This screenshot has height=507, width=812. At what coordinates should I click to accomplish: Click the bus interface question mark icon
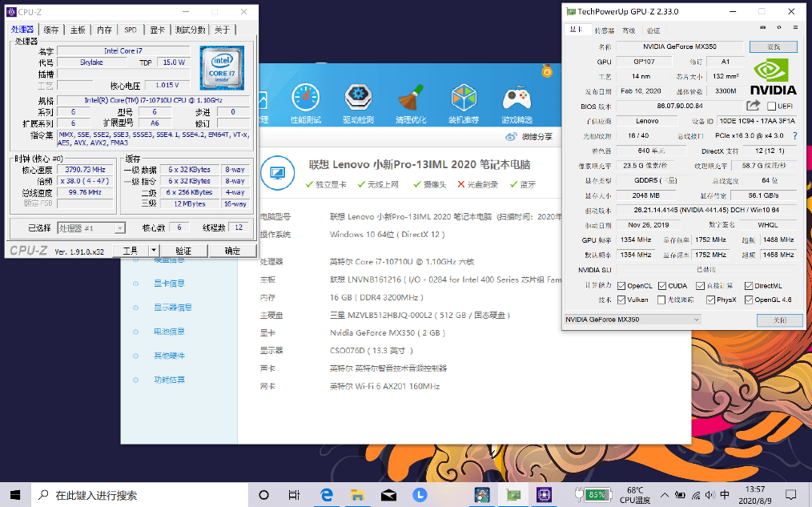[x=794, y=136]
